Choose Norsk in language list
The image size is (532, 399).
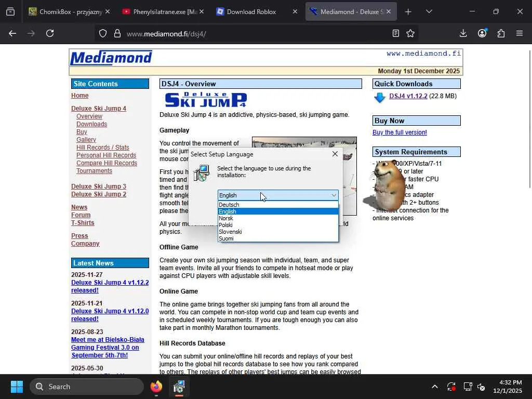tap(278, 218)
